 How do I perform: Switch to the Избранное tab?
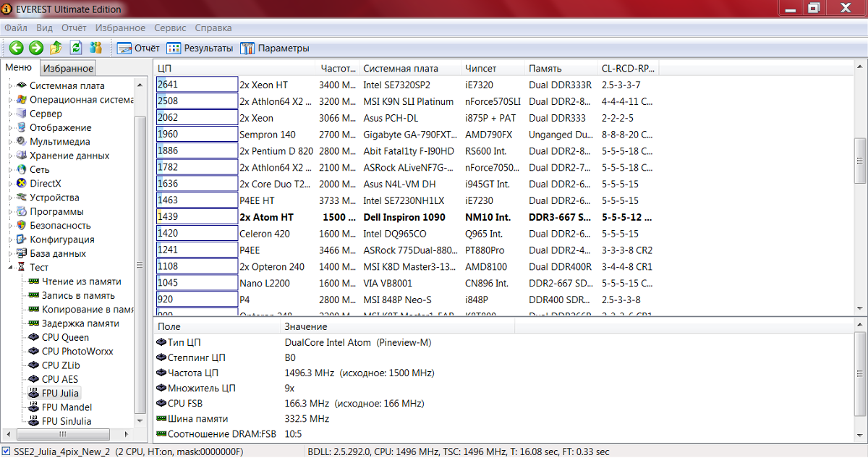[x=68, y=68]
